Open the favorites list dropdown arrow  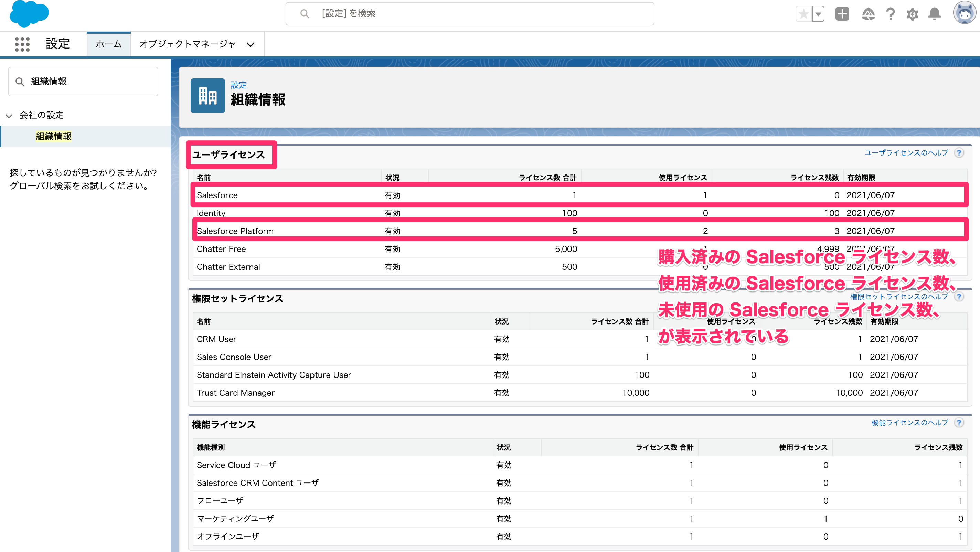tap(818, 14)
